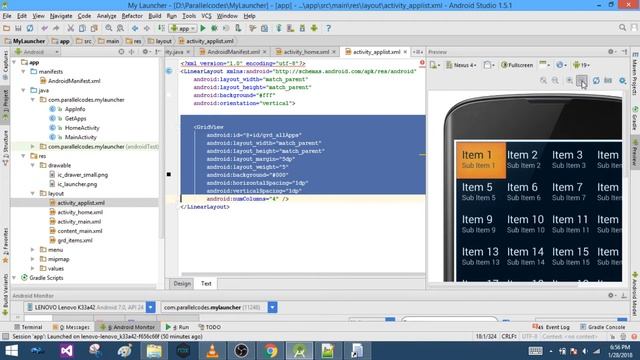The image size is (640, 360).
Task: Expand the menu folder
Action: pyautogui.click(x=33, y=249)
